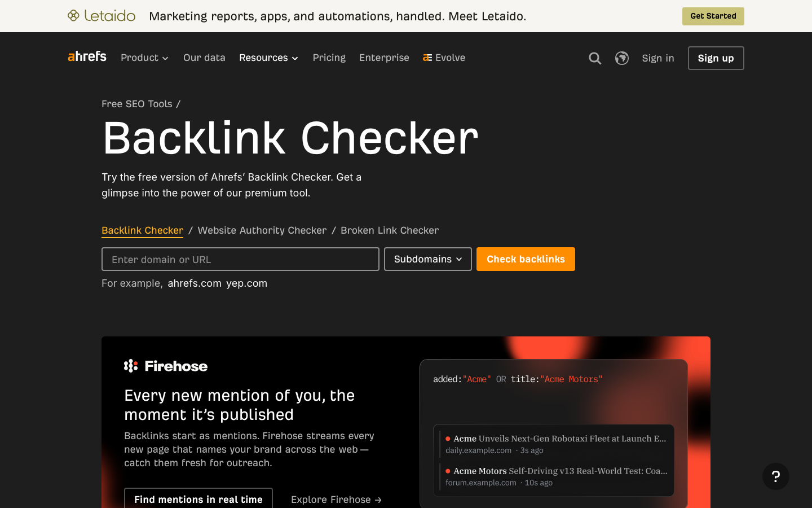Use the ahrefs.com example

point(195,283)
